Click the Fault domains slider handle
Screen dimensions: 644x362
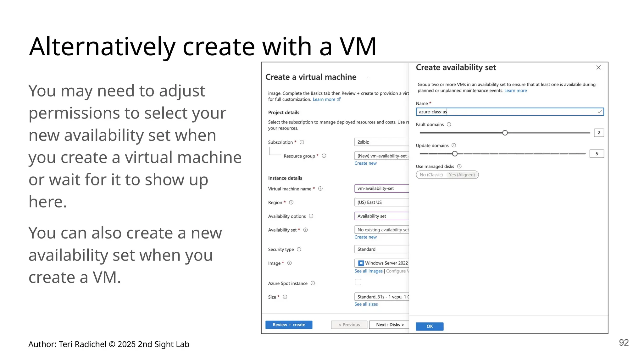(505, 133)
